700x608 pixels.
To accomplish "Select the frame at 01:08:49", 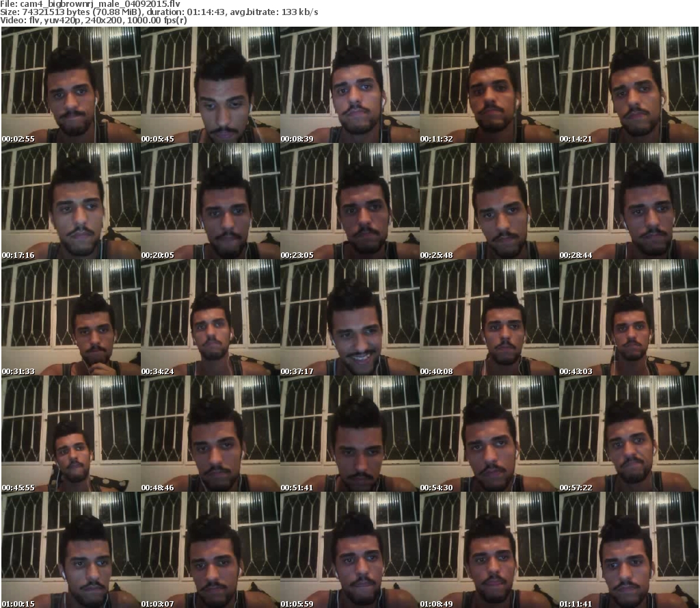I will coord(489,550).
